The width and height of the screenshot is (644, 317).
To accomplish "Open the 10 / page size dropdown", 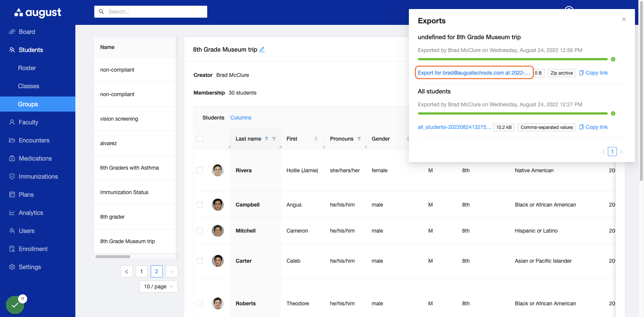I will pyautogui.click(x=158, y=286).
